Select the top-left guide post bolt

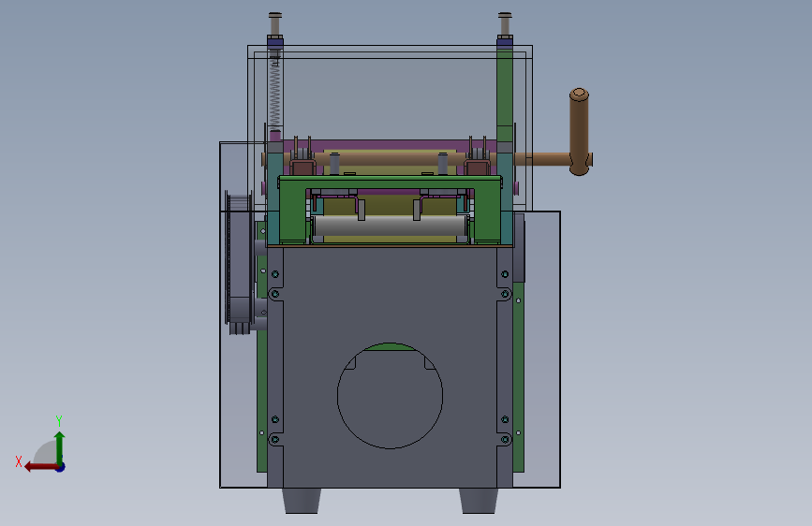click(275, 23)
